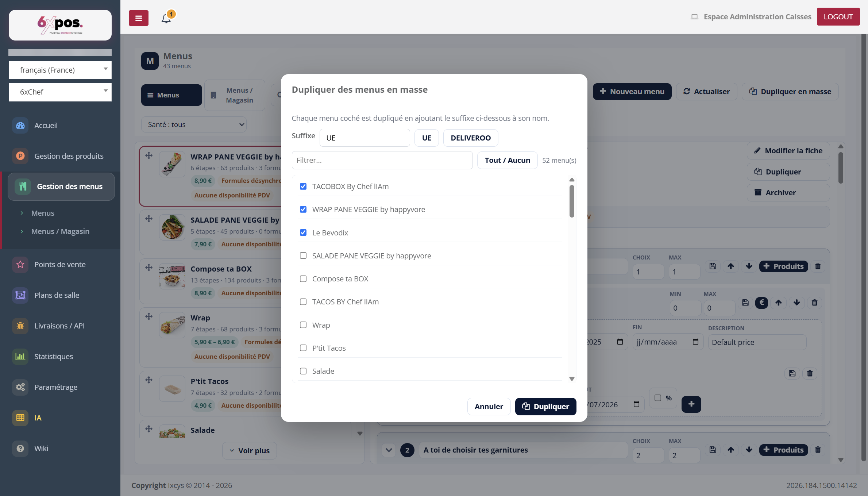Screen dimensions: 868x496
Task: Check the Salade menu checkbox
Action: [x=303, y=371]
